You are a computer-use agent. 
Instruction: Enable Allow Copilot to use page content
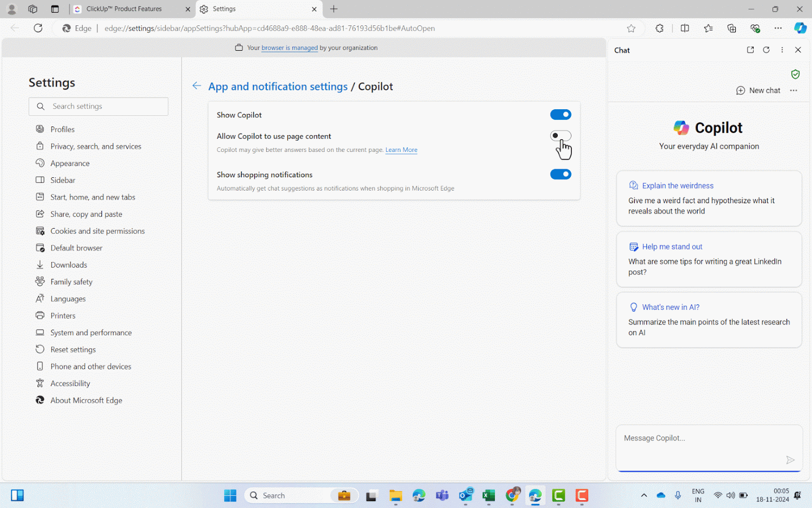point(560,136)
